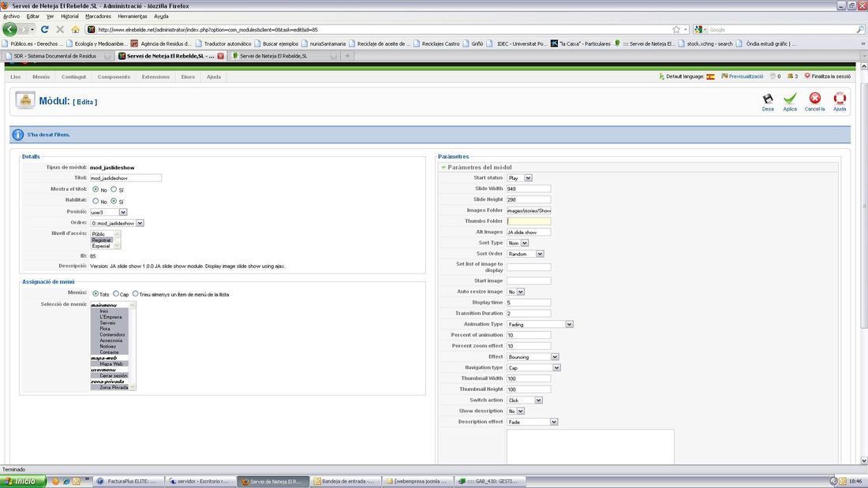Click the Mòdul module heading icon
The width and height of the screenshot is (868, 488).
click(25, 100)
